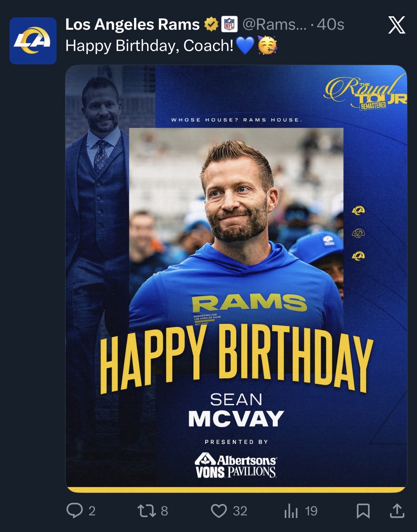Click the @Rams handle

[274, 24]
